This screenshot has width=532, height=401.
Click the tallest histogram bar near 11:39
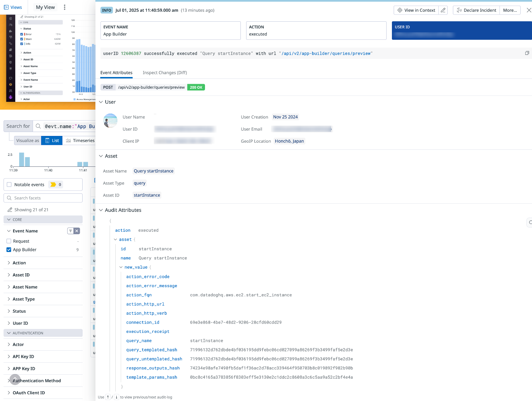(22, 159)
